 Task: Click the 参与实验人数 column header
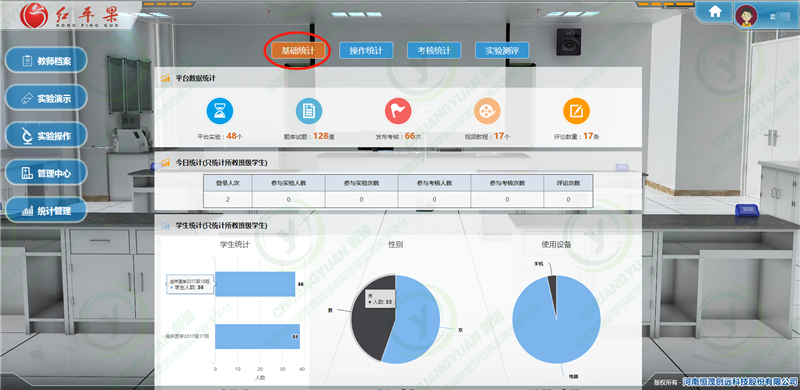tap(288, 183)
